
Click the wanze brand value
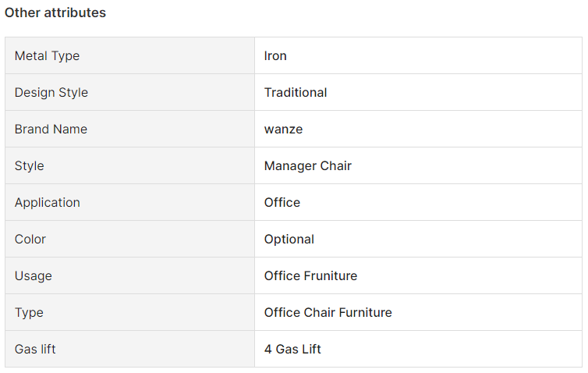click(283, 130)
